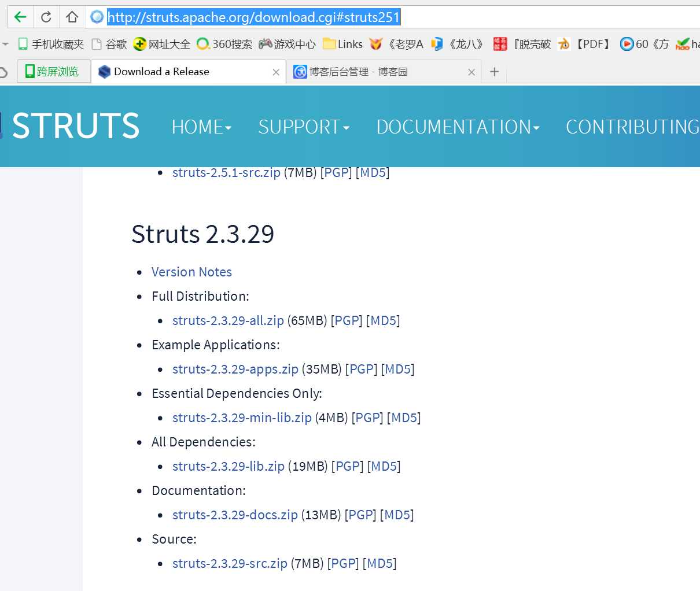The image size is (700, 591).
Task: Close the 博客后台管理 tab
Action: click(x=471, y=72)
